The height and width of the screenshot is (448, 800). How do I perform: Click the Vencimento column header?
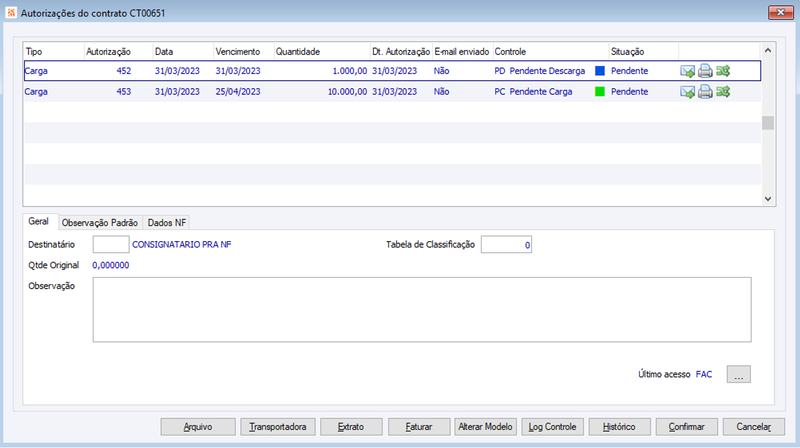[243, 52]
